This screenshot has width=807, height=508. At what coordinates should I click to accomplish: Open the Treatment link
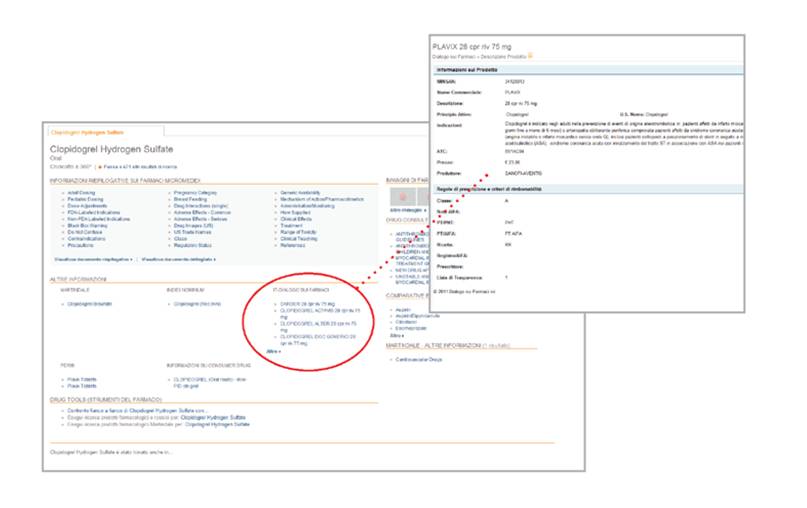291,226
